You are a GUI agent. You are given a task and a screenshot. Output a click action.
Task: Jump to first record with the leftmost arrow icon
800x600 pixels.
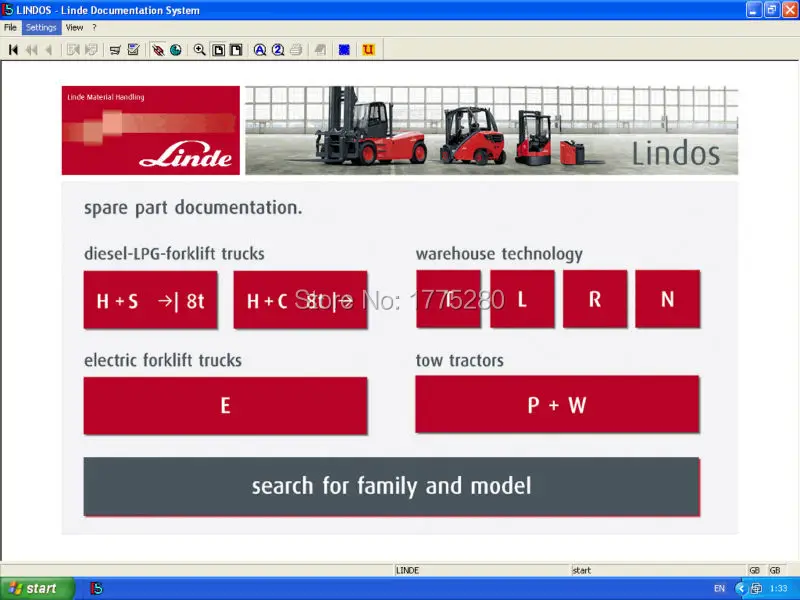pyautogui.click(x=11, y=49)
